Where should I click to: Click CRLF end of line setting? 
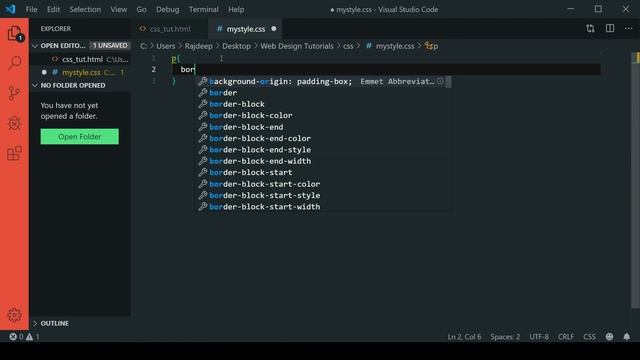(x=566, y=337)
